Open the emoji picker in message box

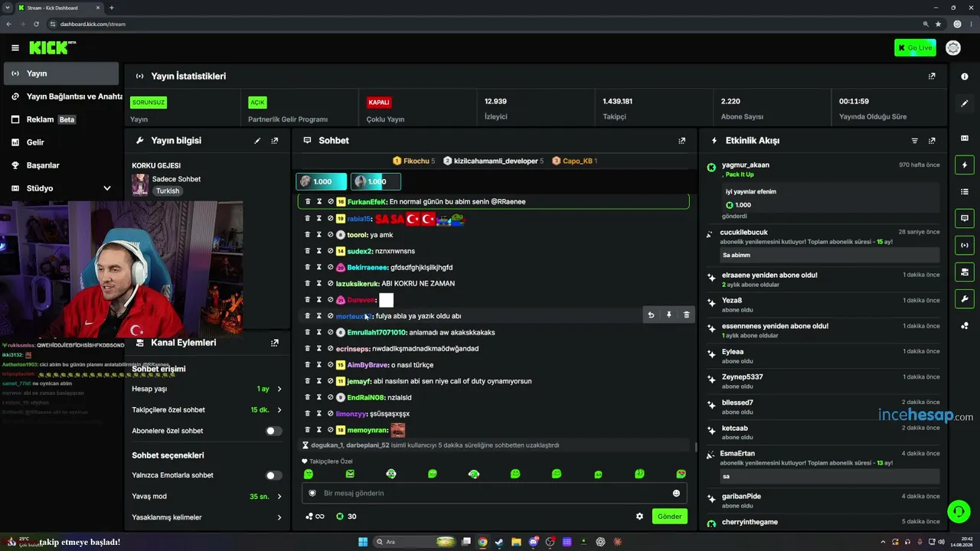coord(676,494)
